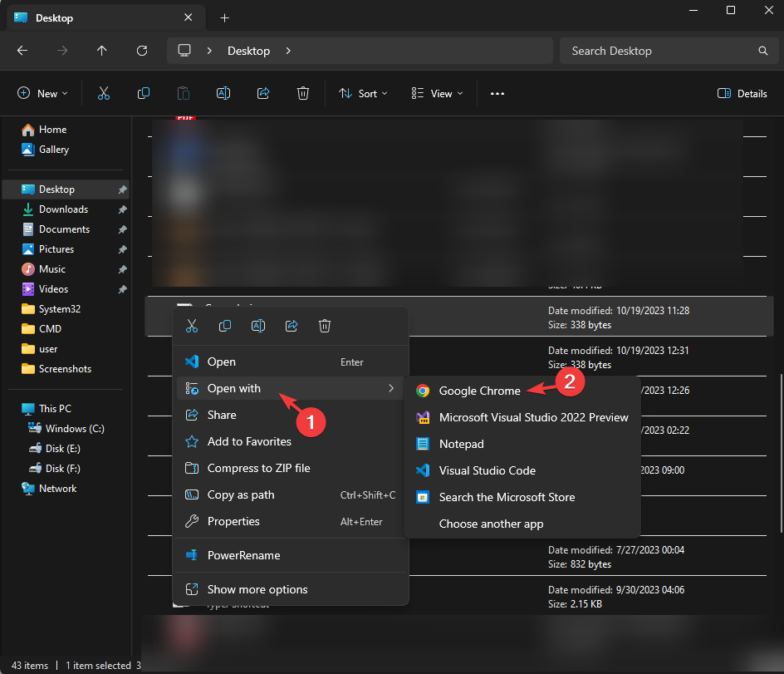
Task: Click the Refresh icon in the address bar
Action: [141, 51]
